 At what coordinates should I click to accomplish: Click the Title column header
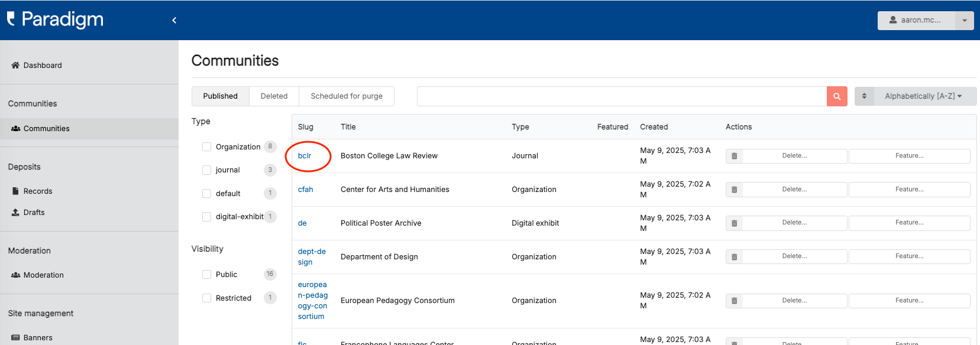348,127
